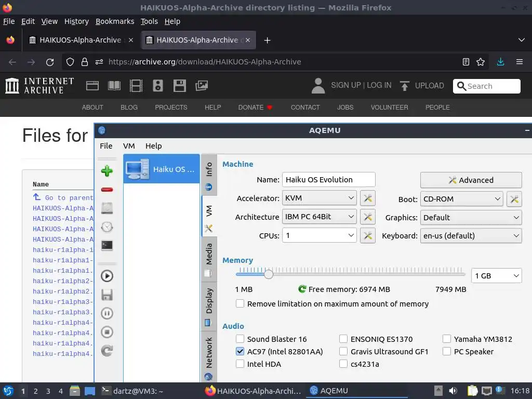Save VM state with floppy icon

click(x=107, y=295)
